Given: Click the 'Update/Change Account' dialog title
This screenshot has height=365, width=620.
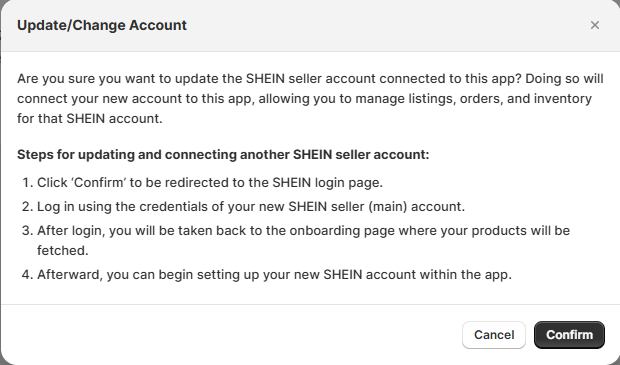Looking at the screenshot, I should [102, 25].
